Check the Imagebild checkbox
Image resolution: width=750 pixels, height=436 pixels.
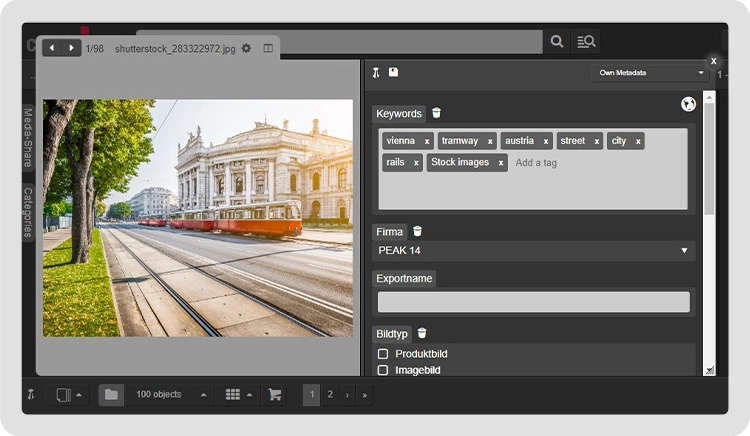383,370
